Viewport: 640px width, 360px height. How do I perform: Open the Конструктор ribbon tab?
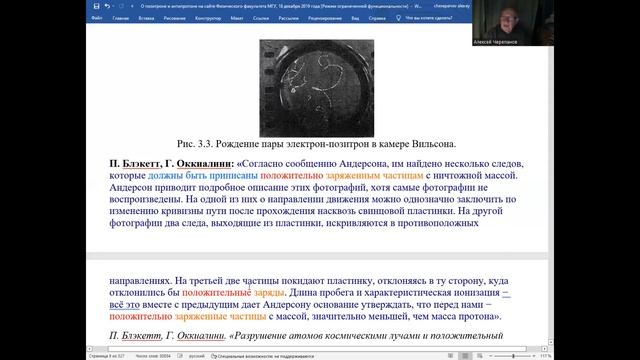tap(208, 18)
